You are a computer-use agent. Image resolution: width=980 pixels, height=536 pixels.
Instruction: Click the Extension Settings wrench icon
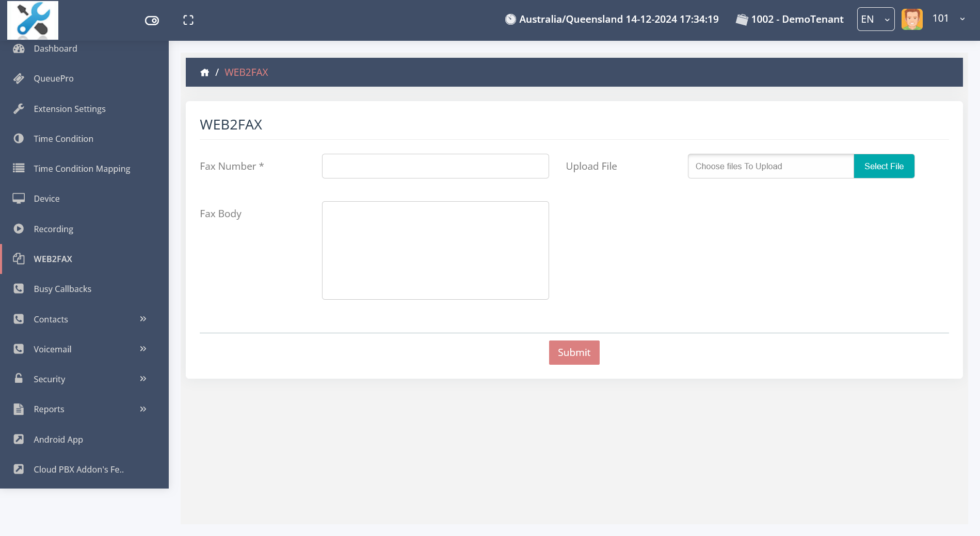click(x=19, y=109)
